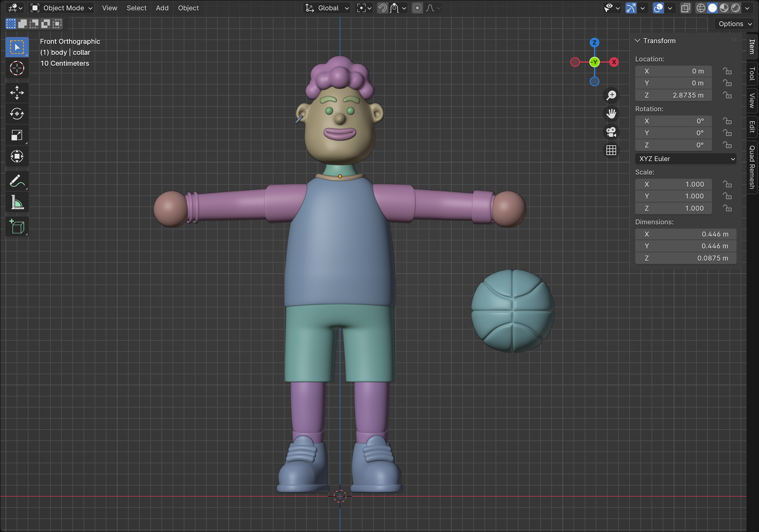The image size is (759, 532).
Task: Select the Cursor tool
Action: click(17, 68)
